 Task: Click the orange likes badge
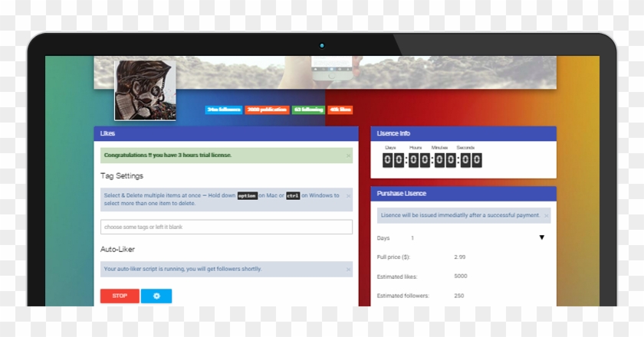click(x=340, y=110)
